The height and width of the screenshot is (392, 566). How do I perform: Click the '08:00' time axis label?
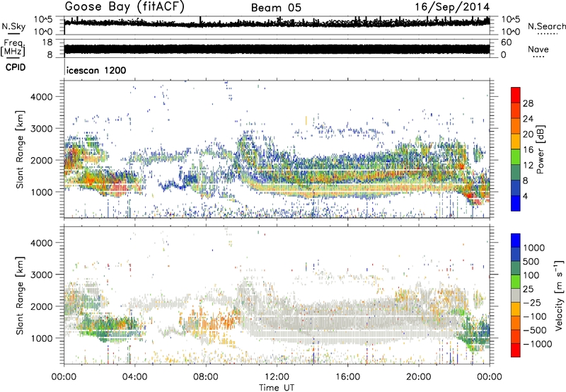click(205, 377)
